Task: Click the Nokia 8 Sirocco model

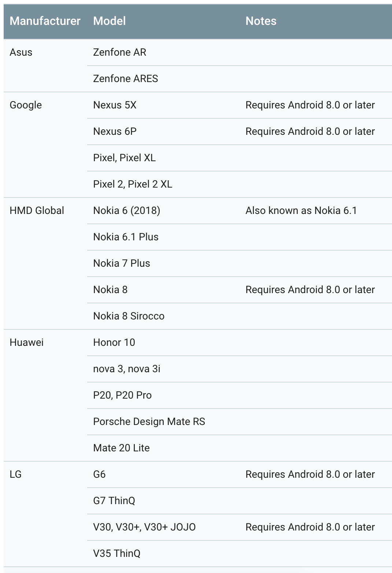Action: coord(129,316)
